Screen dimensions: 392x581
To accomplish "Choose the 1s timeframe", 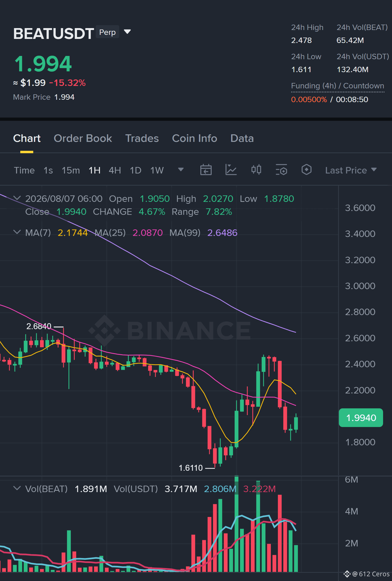I will tap(48, 170).
